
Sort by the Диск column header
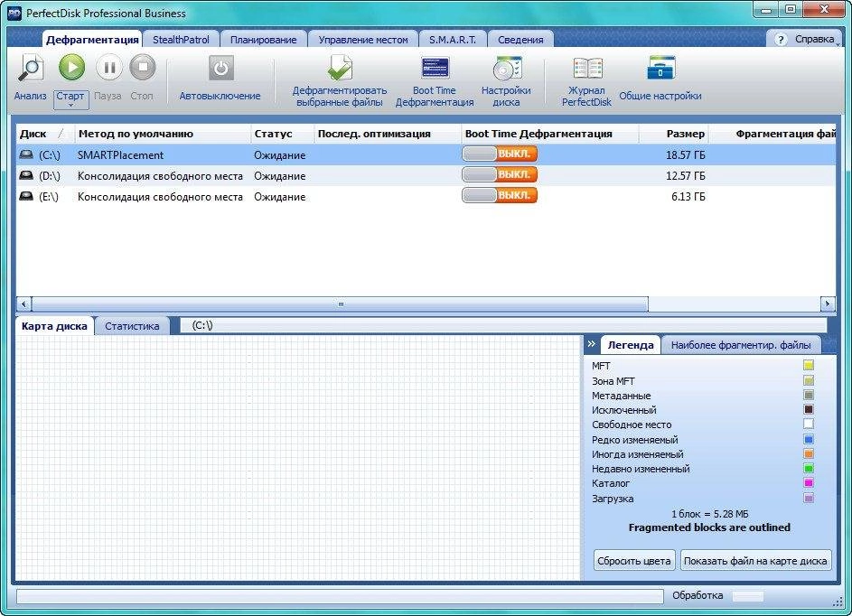pyautogui.click(x=44, y=134)
